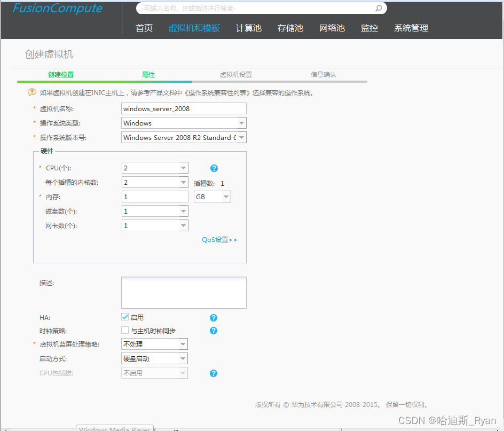Screen dimensions: 504x431
Task: Open 磁盘数(个) dropdown
Action: click(x=155, y=211)
